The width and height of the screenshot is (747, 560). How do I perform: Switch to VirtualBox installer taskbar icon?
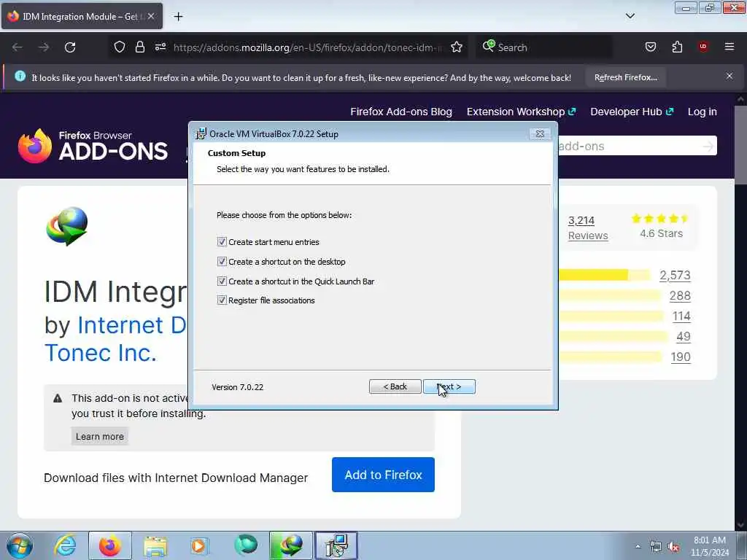coord(336,545)
